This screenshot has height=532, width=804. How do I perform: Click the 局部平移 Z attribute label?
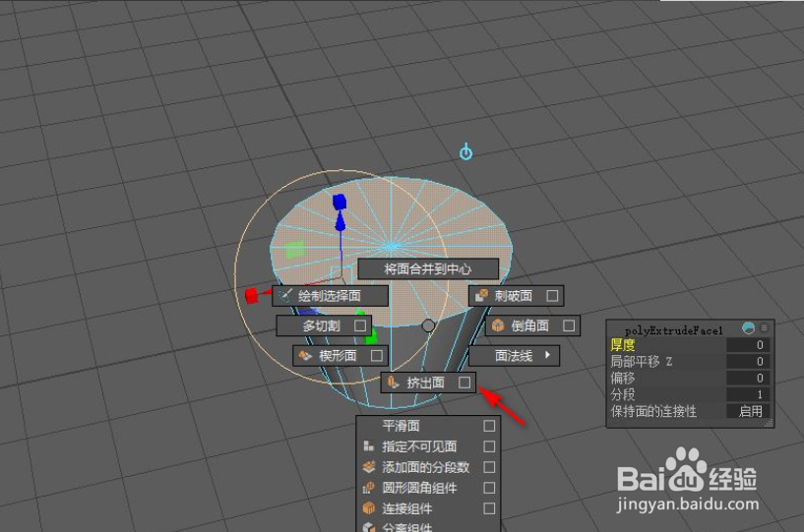641,361
